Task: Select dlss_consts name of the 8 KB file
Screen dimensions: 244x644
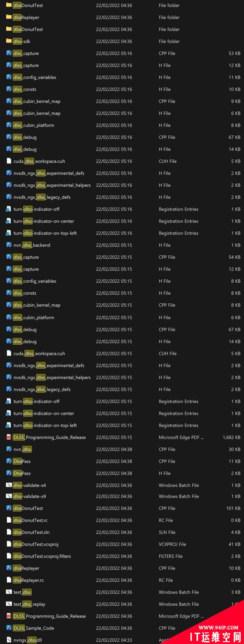Action: click(x=25, y=293)
